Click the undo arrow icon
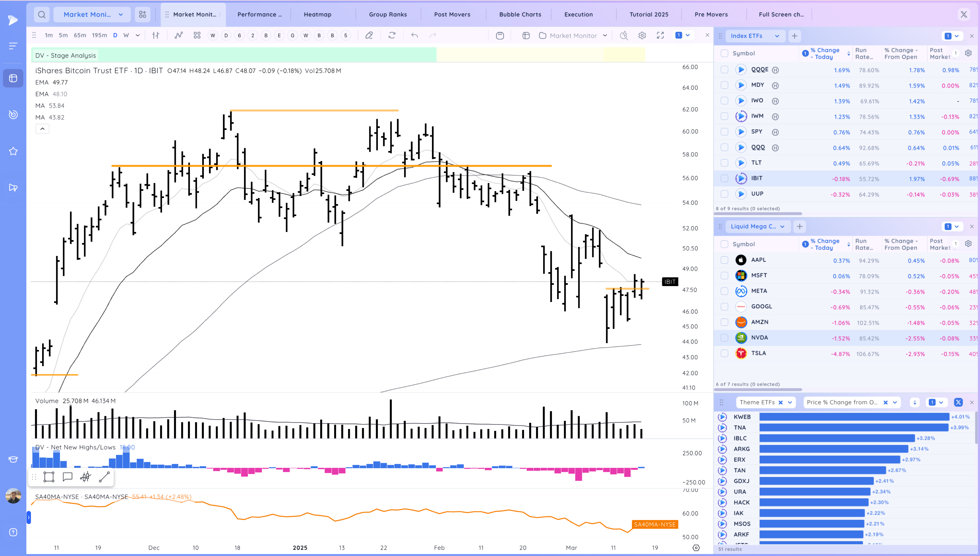 [414, 36]
